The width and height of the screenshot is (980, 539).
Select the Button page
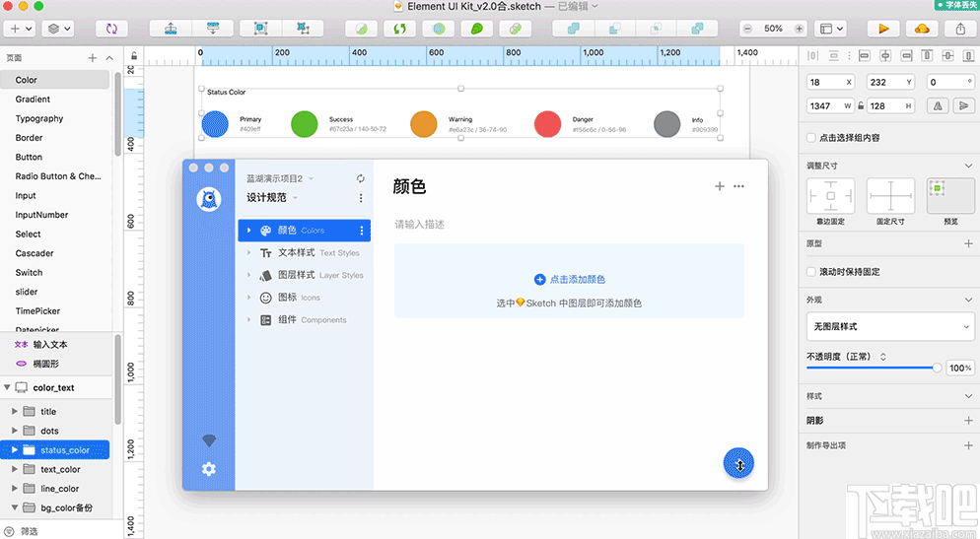tap(29, 158)
